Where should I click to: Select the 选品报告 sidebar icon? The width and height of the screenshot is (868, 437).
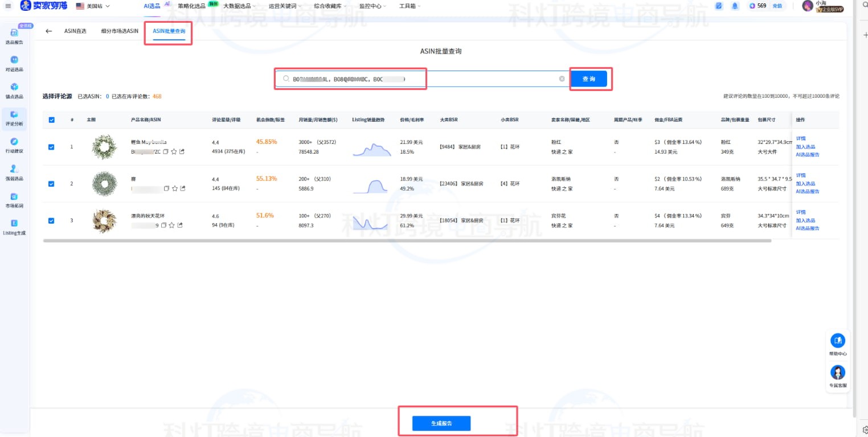click(x=13, y=36)
